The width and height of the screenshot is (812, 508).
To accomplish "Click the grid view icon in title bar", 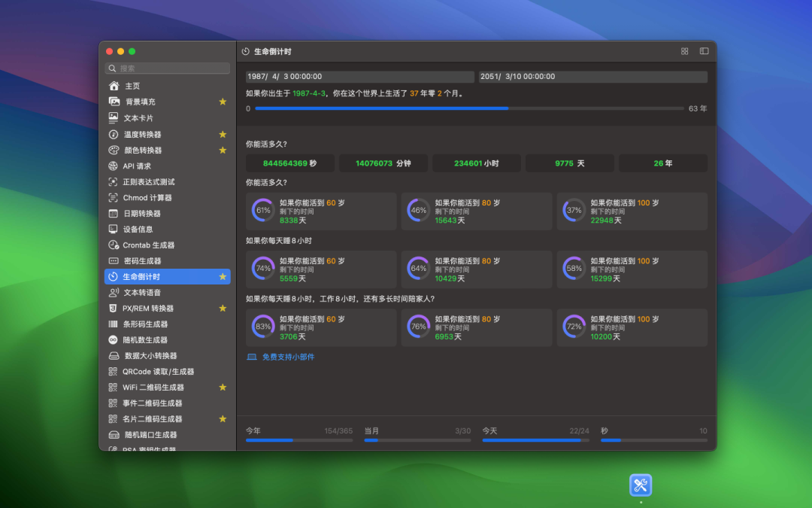I will pyautogui.click(x=684, y=51).
